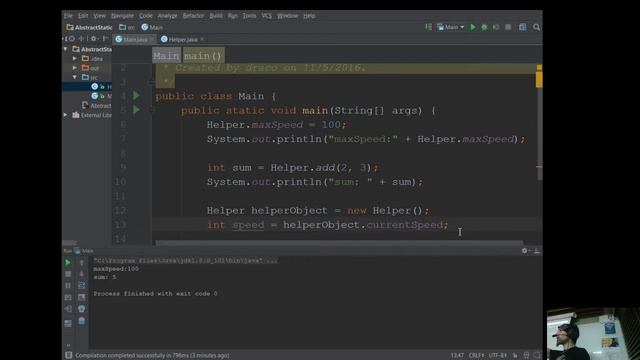The image size is (640, 360).
Task: Close the Helper.java tab
Action: point(202,39)
